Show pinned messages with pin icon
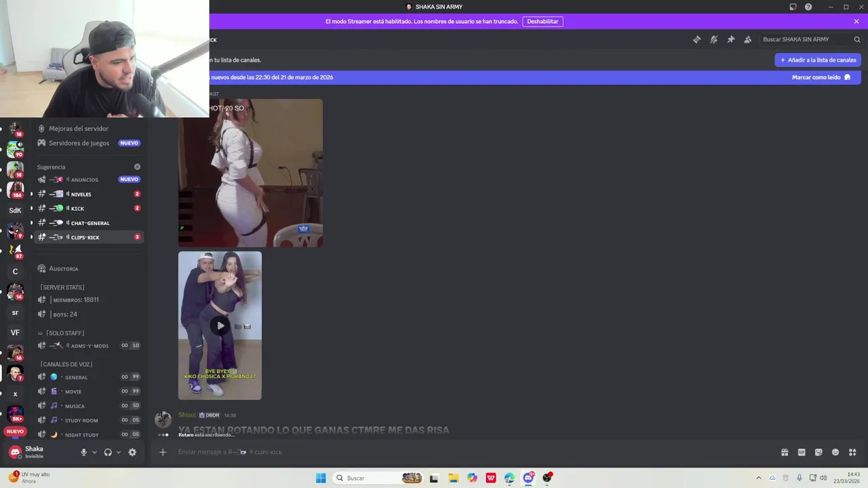Image resolution: width=868 pixels, height=488 pixels. pos(730,39)
